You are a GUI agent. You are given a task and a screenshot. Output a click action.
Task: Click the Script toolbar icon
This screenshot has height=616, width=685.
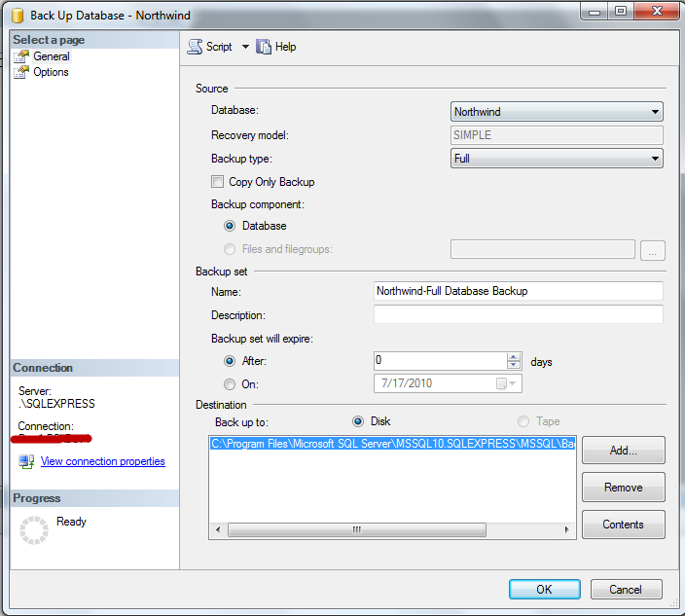(195, 47)
